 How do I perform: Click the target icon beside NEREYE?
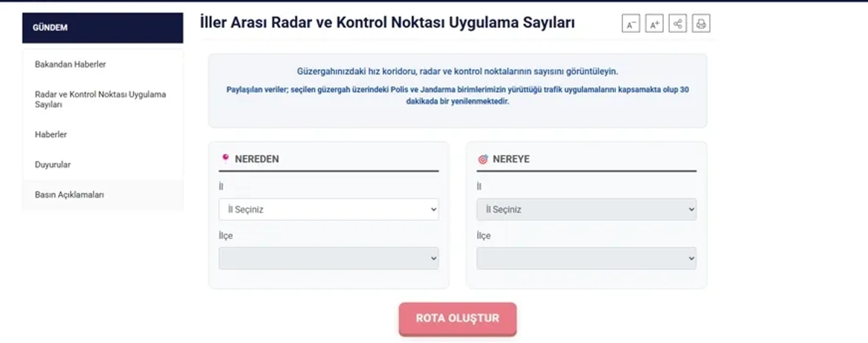tap(482, 159)
